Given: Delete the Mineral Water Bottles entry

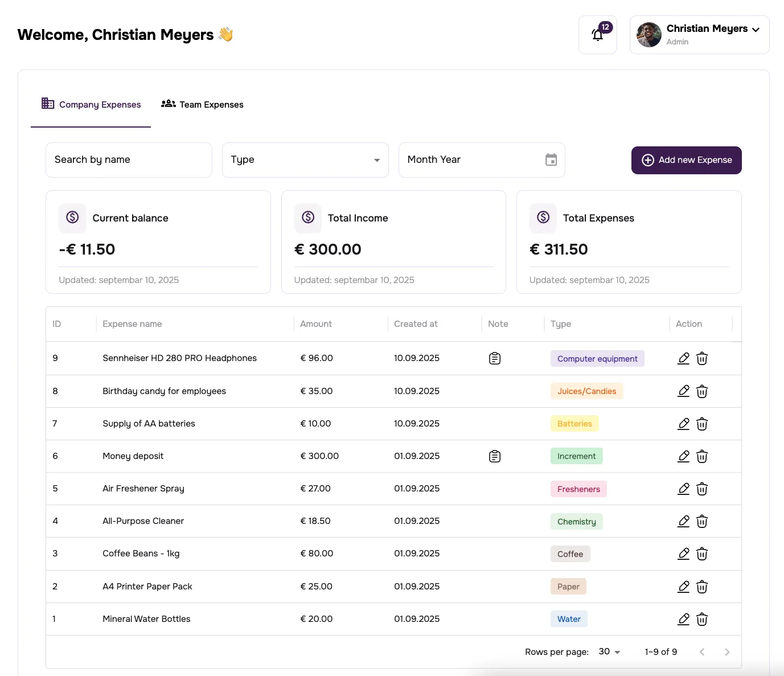Looking at the screenshot, I should [x=702, y=619].
